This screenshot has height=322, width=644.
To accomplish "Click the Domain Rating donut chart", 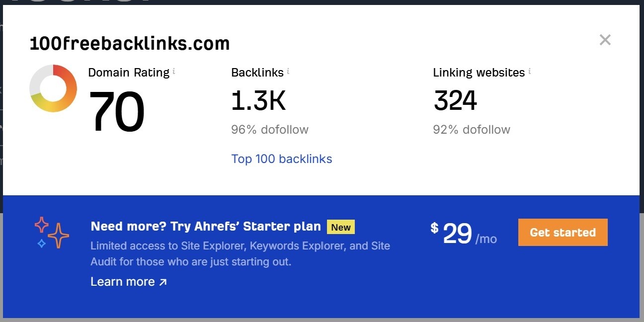I will 53,88.
